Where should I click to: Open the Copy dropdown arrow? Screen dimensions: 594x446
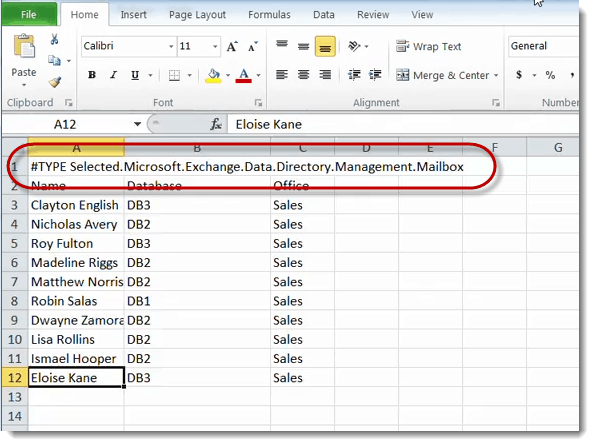click(x=69, y=61)
